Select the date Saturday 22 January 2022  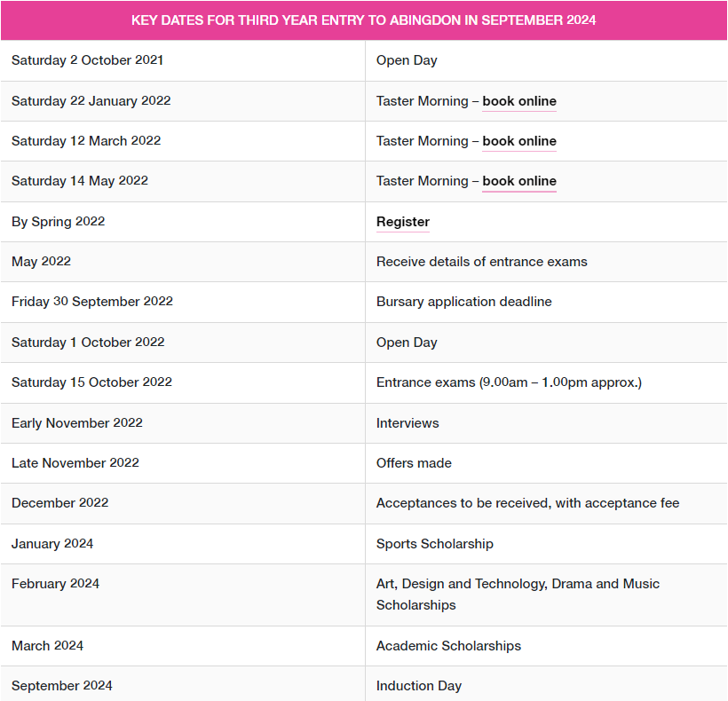[x=91, y=101]
